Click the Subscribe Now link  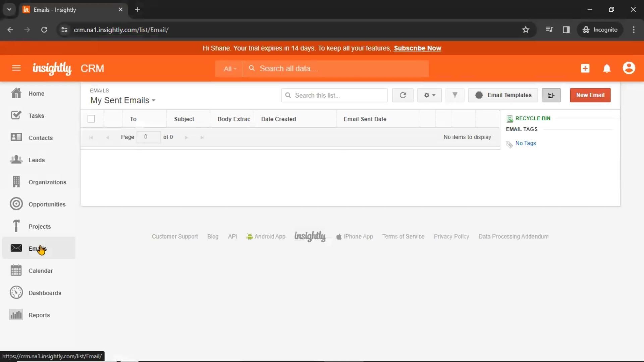pyautogui.click(x=417, y=48)
